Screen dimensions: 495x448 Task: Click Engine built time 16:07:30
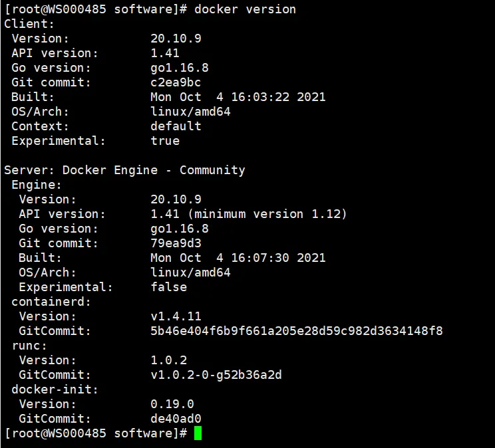[260, 258]
